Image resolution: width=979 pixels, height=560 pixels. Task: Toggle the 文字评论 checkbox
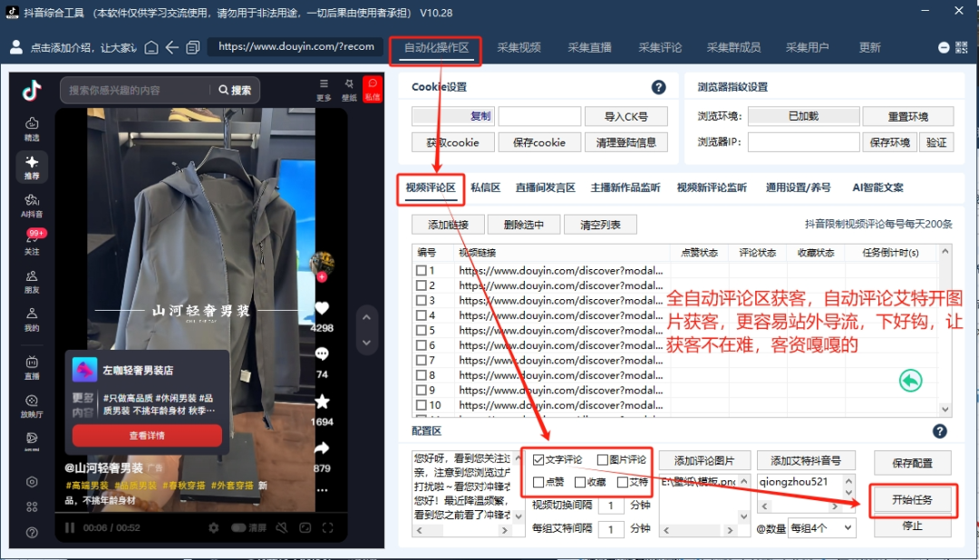(x=538, y=459)
